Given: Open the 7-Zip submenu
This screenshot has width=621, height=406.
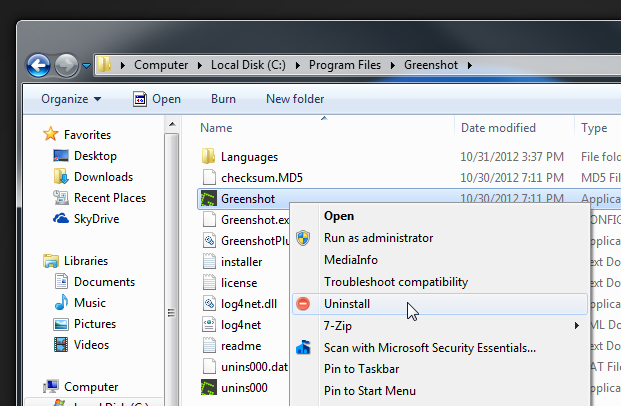Looking at the screenshot, I should 440,326.
